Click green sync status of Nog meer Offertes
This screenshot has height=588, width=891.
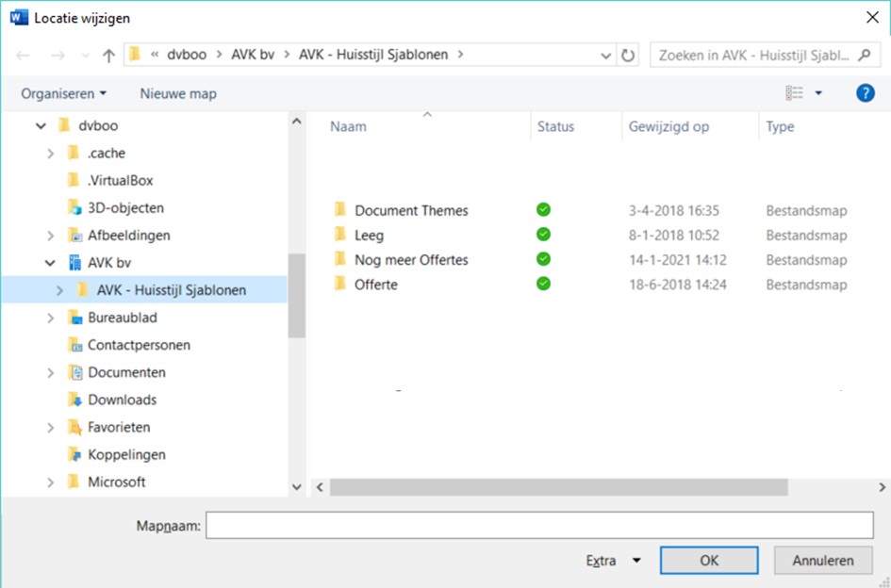point(543,259)
